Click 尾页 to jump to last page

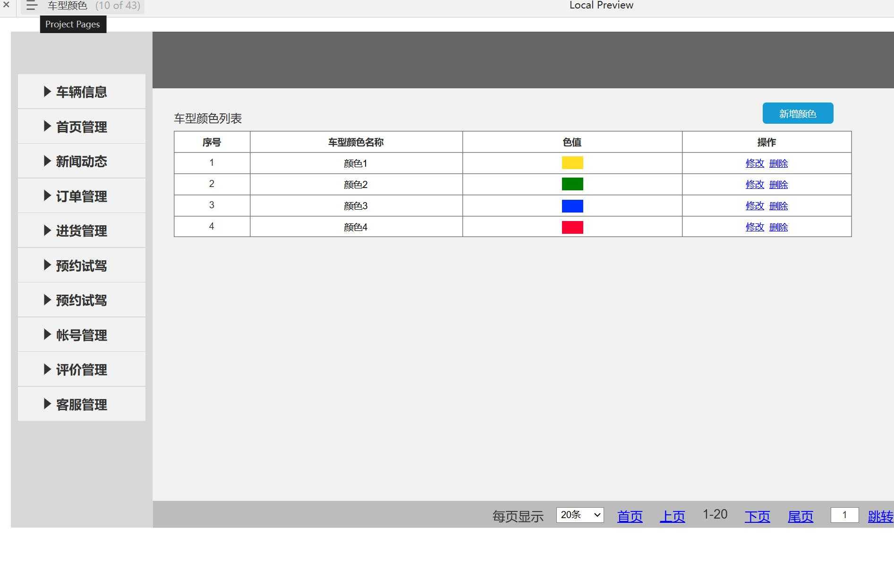[x=800, y=516]
